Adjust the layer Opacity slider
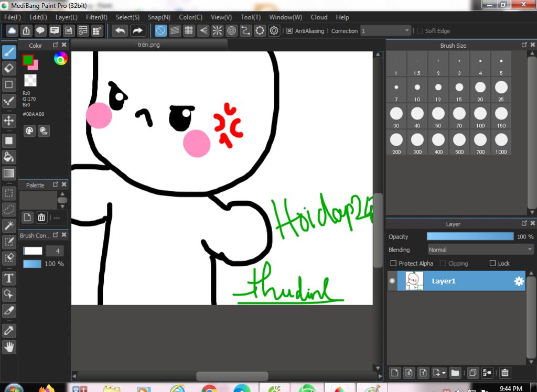The height and width of the screenshot is (392, 537). point(470,236)
